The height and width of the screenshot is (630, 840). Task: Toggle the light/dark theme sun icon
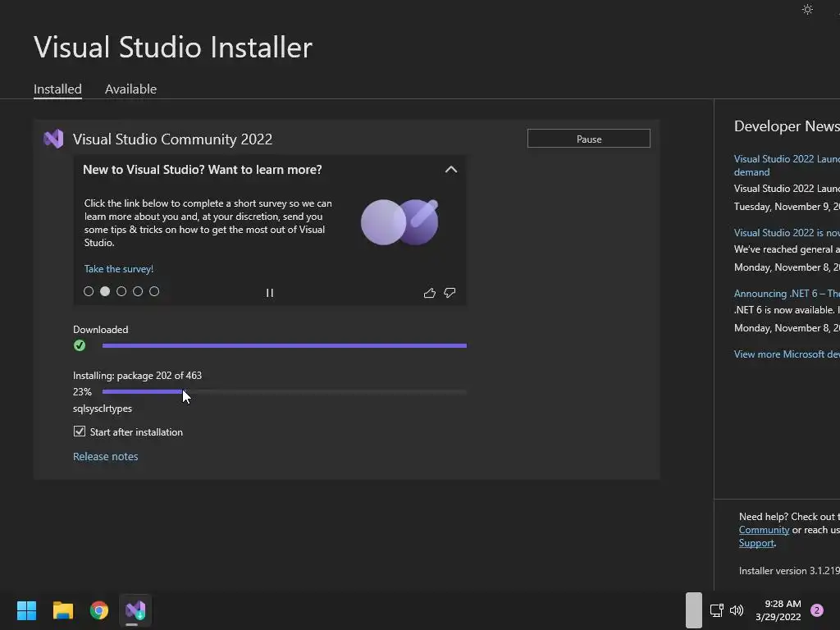tap(807, 10)
